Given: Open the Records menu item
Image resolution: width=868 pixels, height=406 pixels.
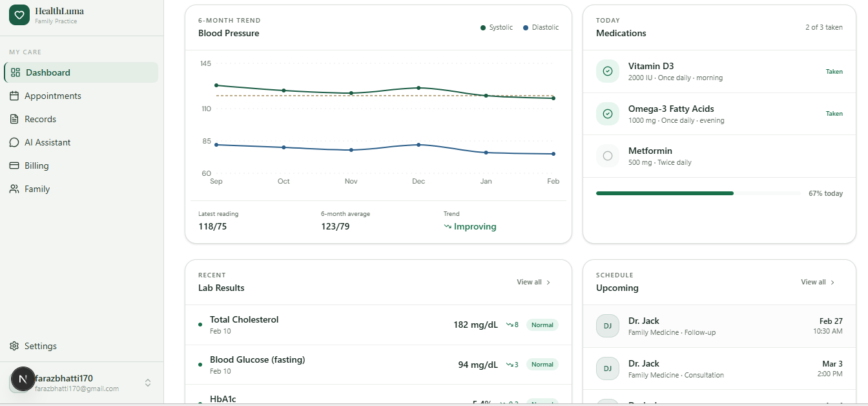Looking at the screenshot, I should coord(40,119).
